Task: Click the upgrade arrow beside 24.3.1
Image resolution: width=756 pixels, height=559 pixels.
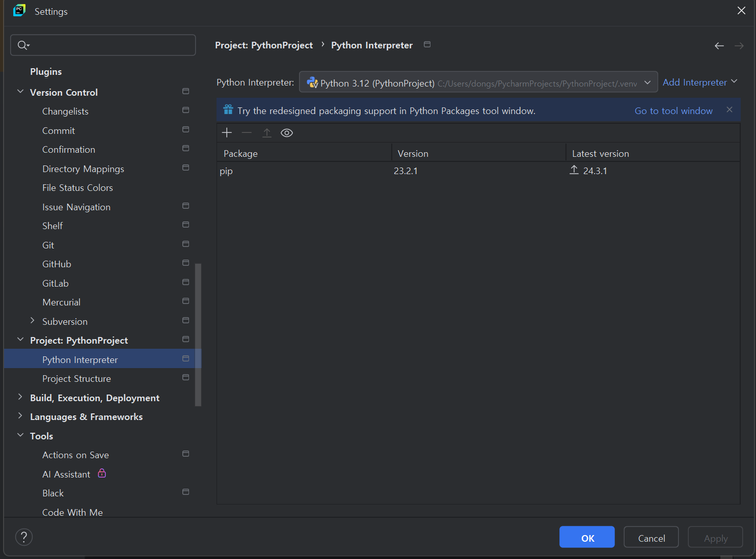Action: [x=574, y=170]
